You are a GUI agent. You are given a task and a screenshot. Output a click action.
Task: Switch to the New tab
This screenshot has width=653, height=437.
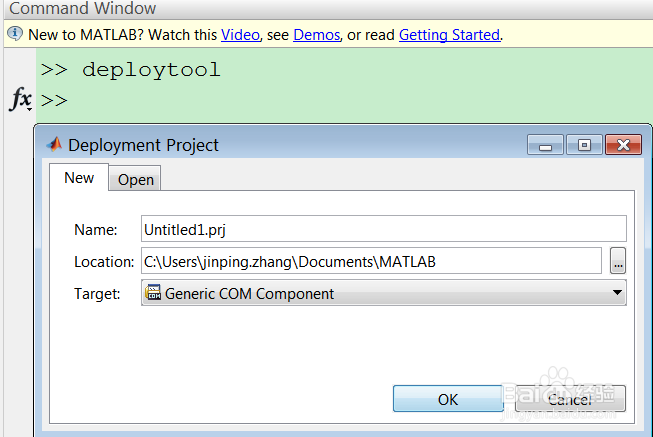pos(79,177)
